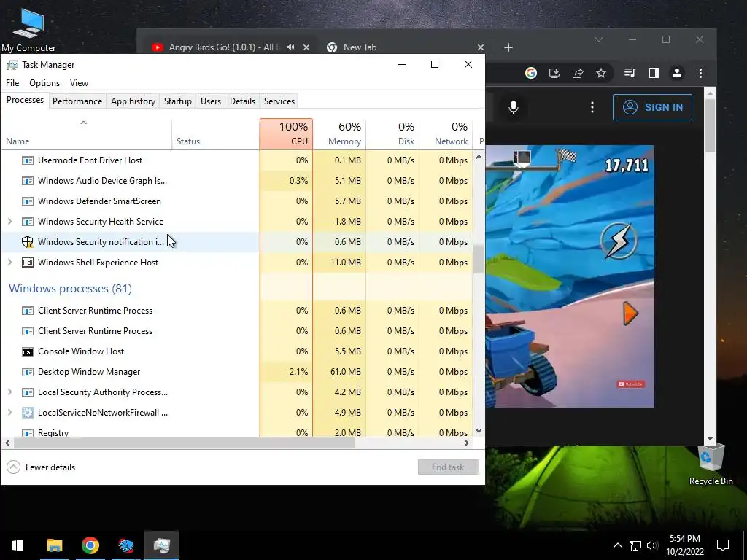
Task: Open File Explorer from the taskbar
Action: (54, 545)
